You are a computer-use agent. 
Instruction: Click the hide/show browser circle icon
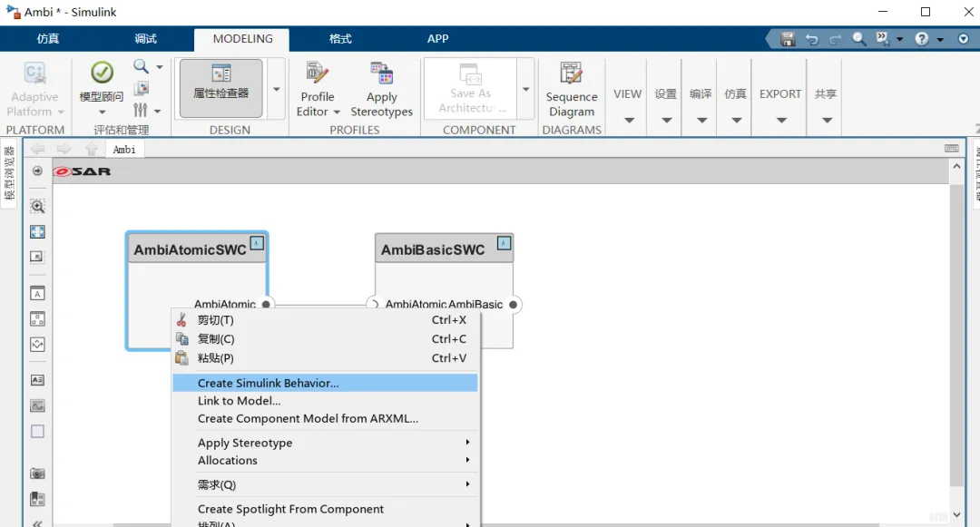[x=37, y=171]
